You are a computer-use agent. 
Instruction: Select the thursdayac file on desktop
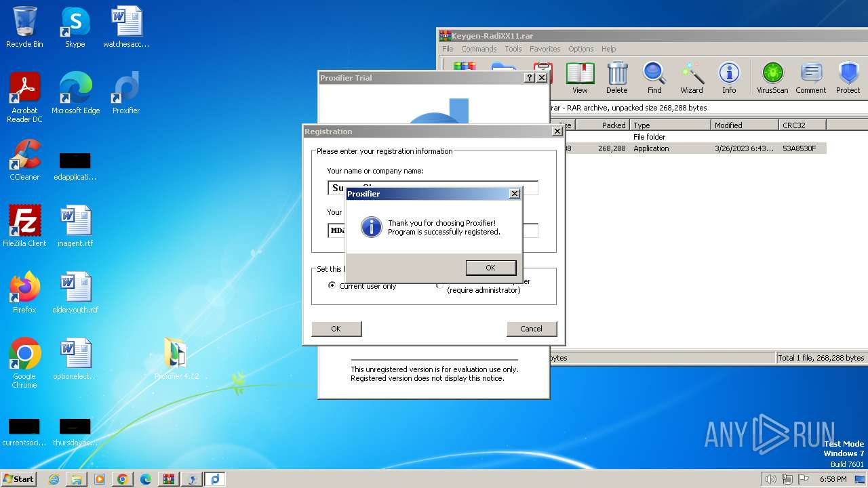pyautogui.click(x=75, y=432)
